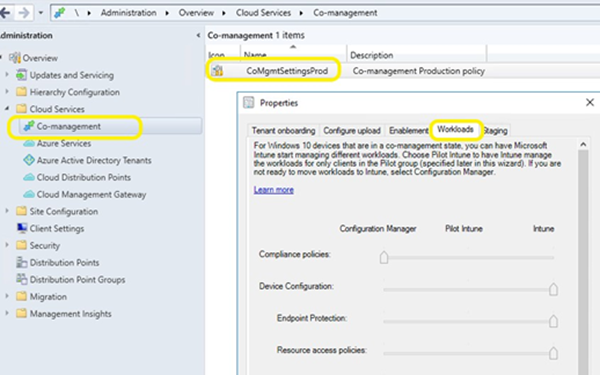Select Distribution Point Groups node
600x375 pixels.
[x=77, y=280]
